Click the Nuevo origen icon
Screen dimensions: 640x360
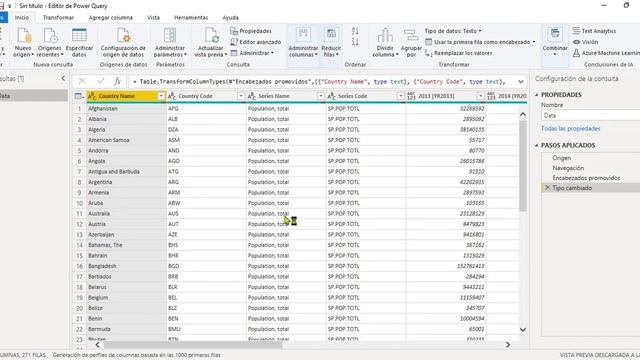coord(24,36)
